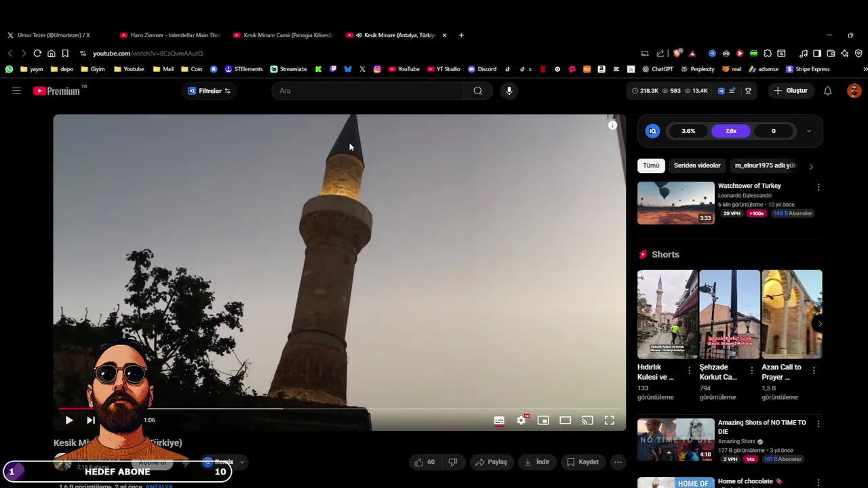This screenshot has width=868, height=488.
Task: Open Brave Shields lion icon
Action: click(677, 54)
